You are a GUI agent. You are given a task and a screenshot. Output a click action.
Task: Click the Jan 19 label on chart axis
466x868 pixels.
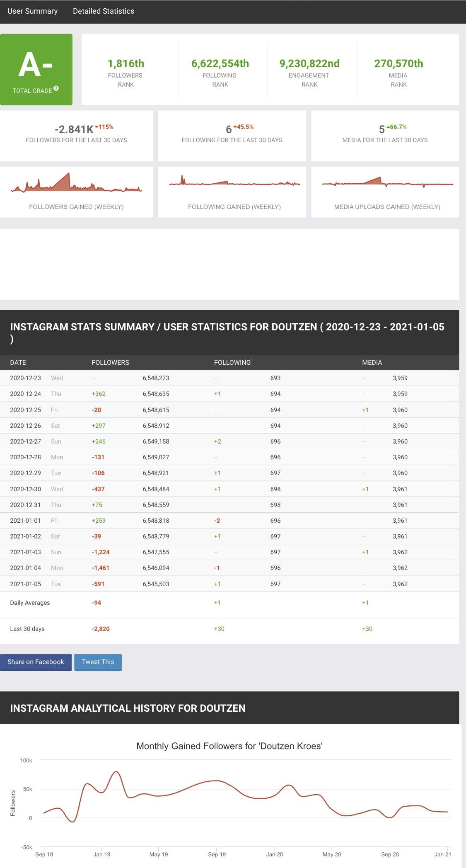102,854
